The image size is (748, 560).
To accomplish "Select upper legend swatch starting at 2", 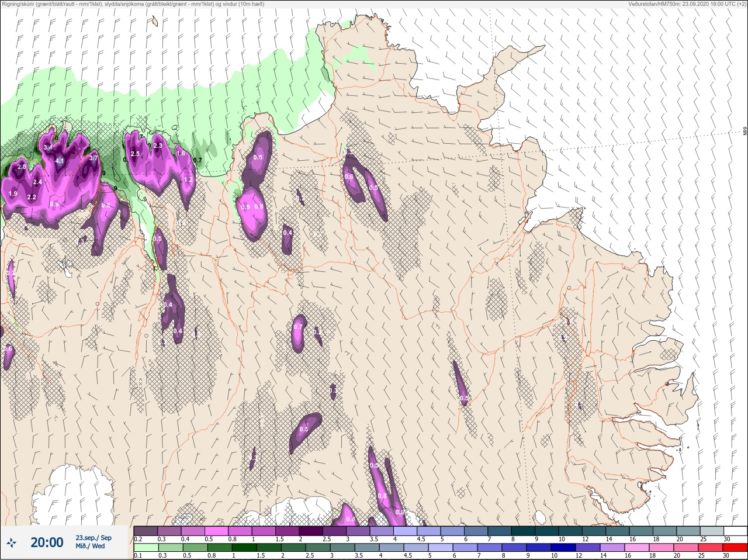I will [311, 531].
